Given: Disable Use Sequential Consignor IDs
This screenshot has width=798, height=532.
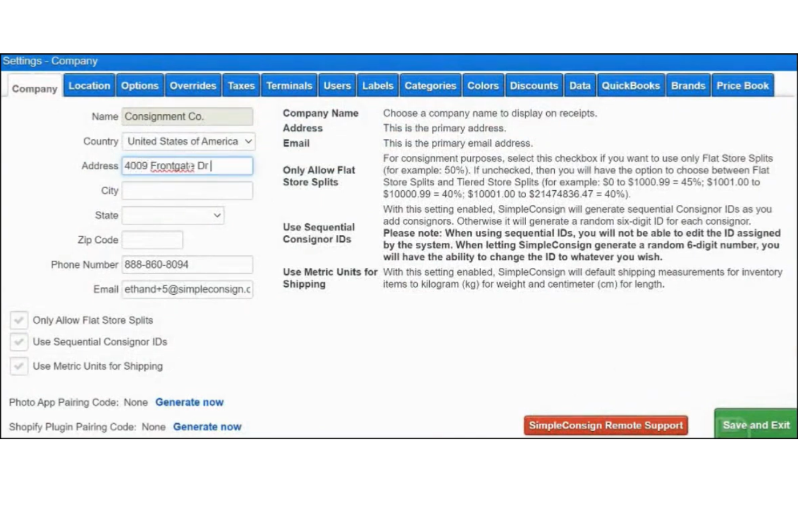Looking at the screenshot, I should pos(19,342).
